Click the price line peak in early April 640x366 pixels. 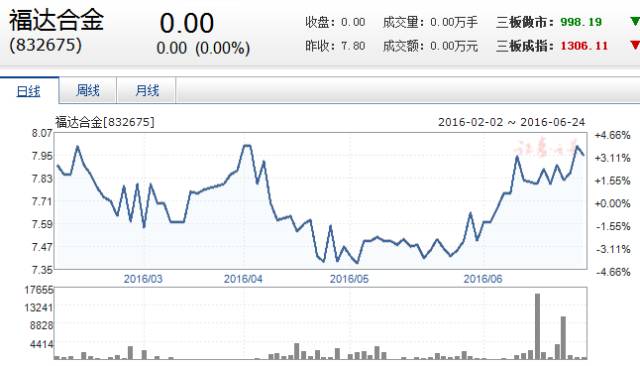click(247, 145)
